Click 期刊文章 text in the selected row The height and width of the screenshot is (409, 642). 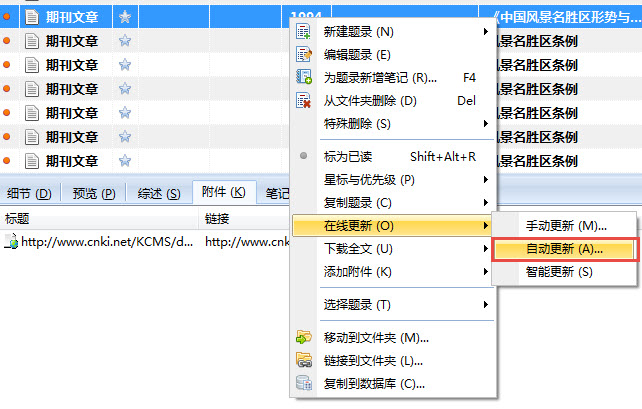tap(72, 17)
